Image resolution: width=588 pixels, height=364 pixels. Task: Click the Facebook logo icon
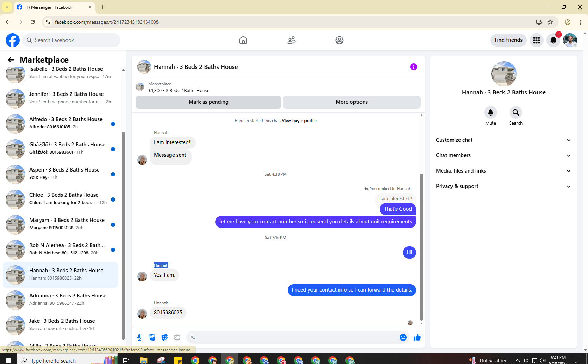tap(13, 40)
